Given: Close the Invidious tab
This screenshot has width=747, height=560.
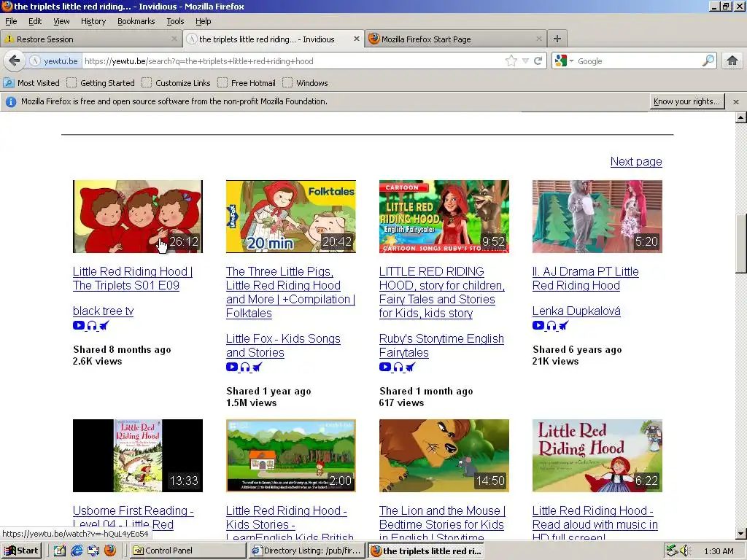Looking at the screenshot, I should [356, 39].
